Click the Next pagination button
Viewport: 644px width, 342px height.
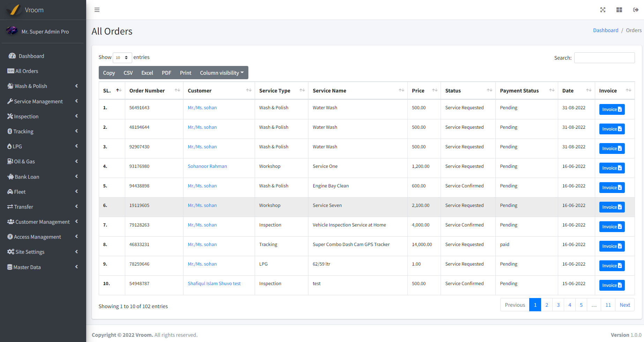coord(625,305)
